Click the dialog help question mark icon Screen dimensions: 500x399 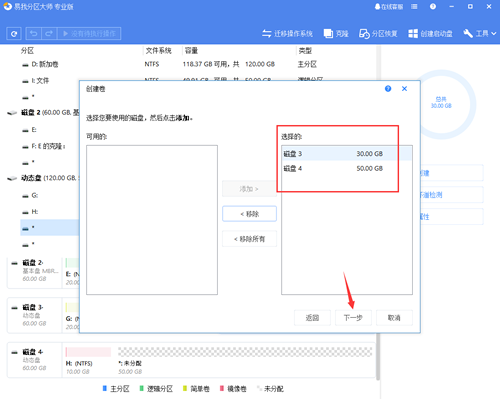[x=388, y=89]
